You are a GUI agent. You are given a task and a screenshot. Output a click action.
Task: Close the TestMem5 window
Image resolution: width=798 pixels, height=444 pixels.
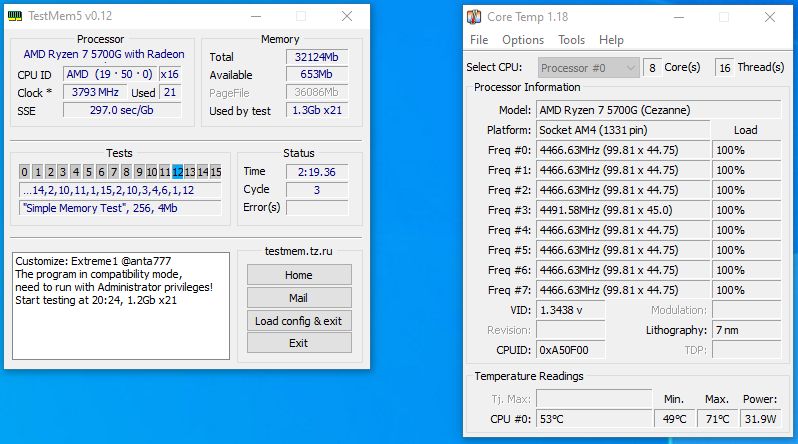pos(346,17)
